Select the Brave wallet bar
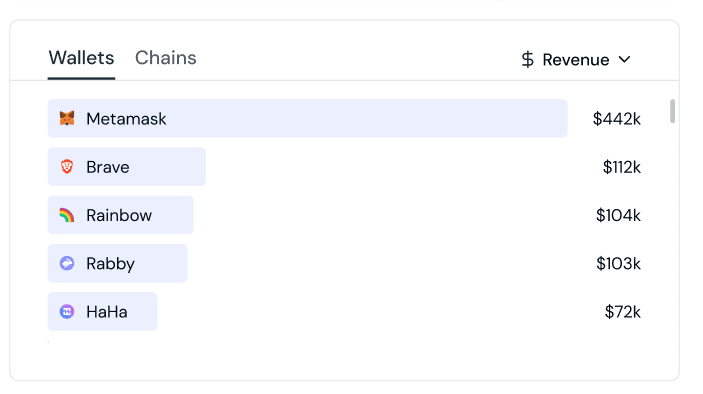The image size is (703, 394). point(126,167)
